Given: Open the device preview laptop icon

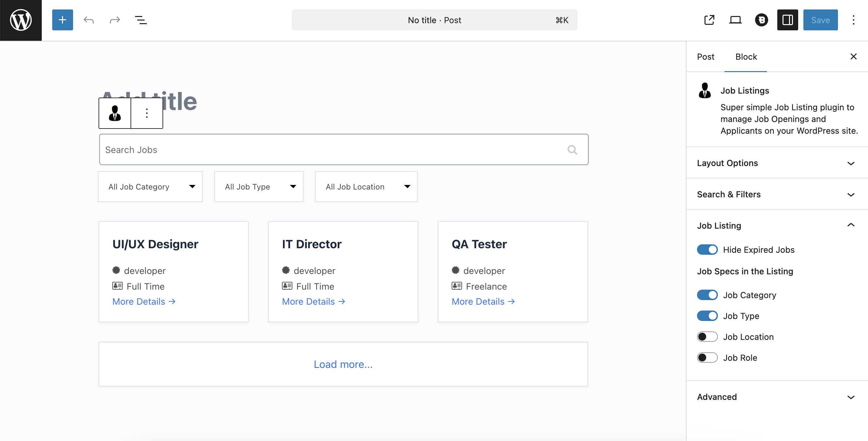Looking at the screenshot, I should [735, 20].
